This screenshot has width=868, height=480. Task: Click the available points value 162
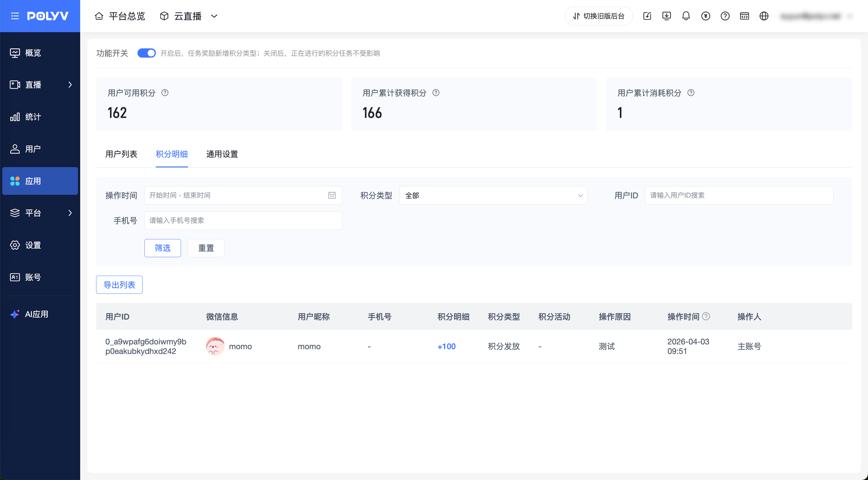coord(117,113)
